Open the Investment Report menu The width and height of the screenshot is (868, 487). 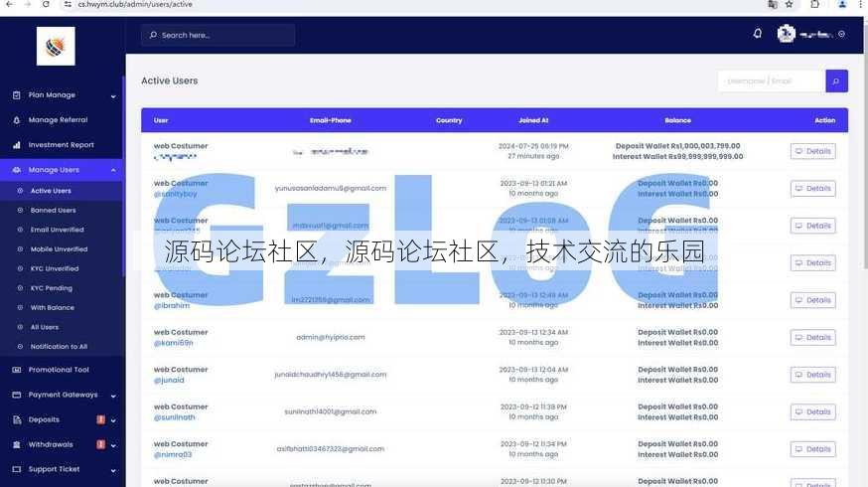point(61,145)
